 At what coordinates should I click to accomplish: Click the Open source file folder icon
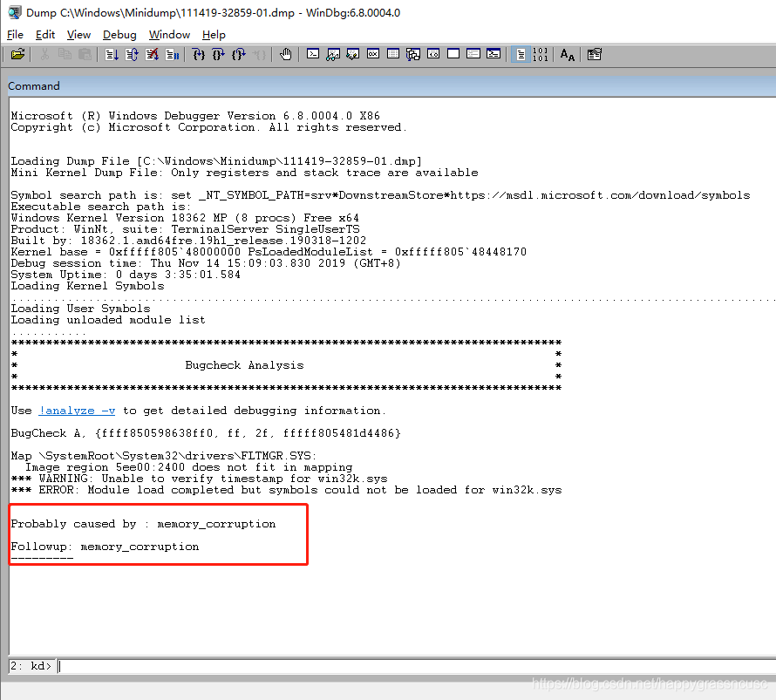pyautogui.click(x=17, y=54)
